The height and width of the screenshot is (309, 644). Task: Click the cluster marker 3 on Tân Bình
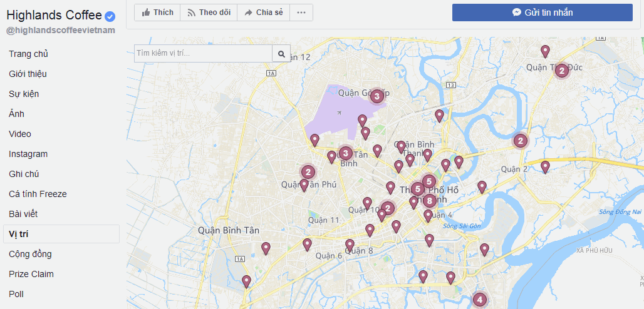[x=345, y=153]
